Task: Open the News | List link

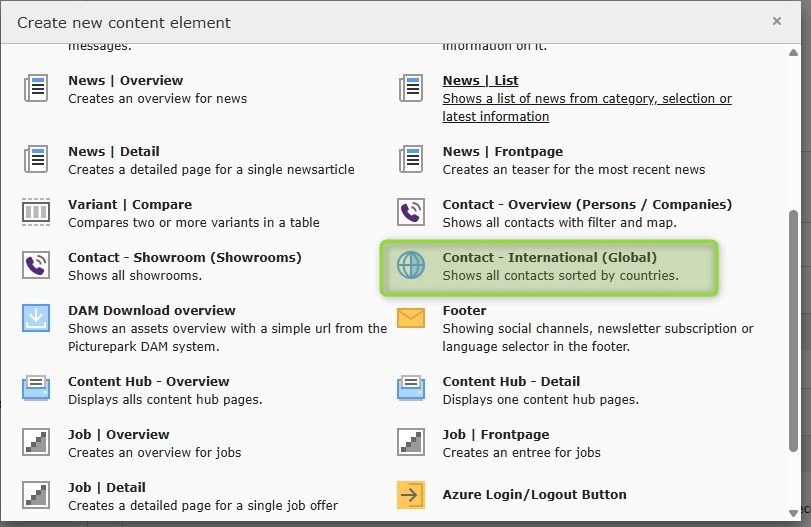Action: coord(480,81)
